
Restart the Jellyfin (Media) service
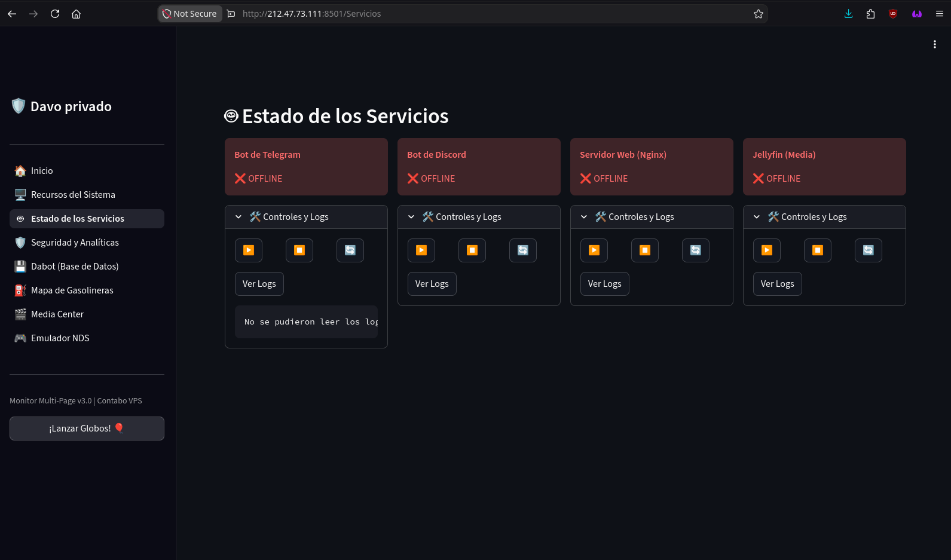click(x=869, y=250)
